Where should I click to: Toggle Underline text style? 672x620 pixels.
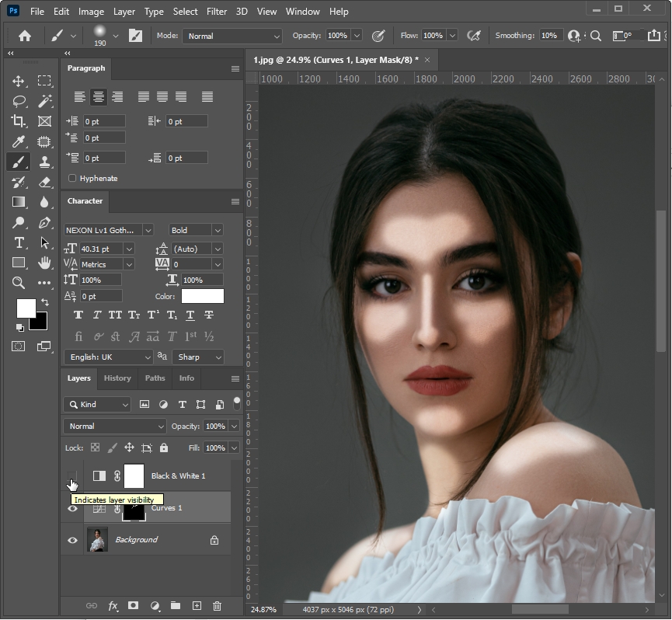(190, 315)
